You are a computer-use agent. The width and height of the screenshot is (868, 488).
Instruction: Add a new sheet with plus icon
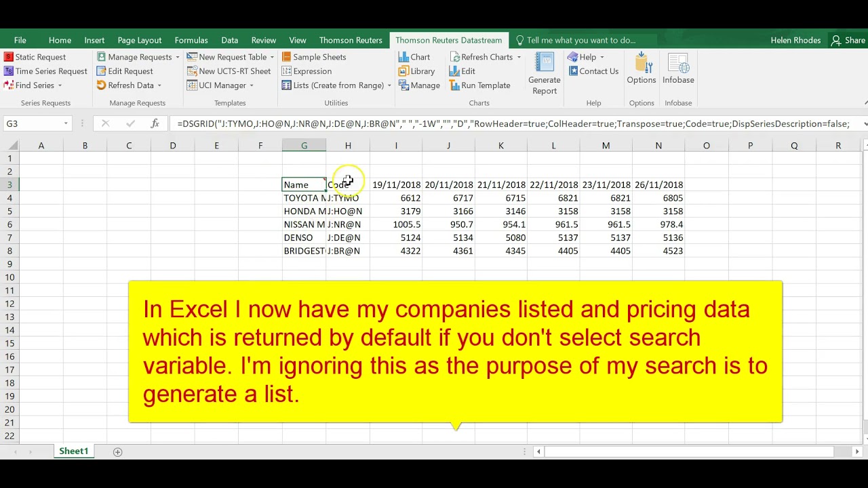[117, 451]
